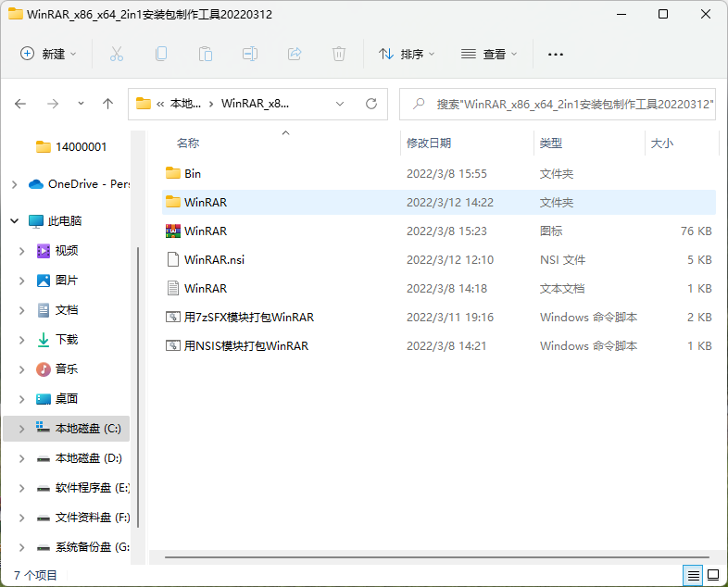
Task: Go back with the left arrow
Action: [20, 104]
